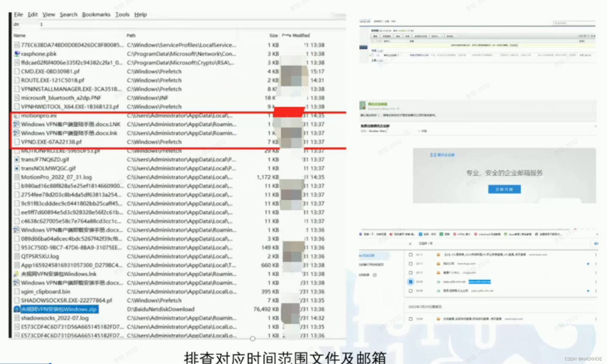Click the transNOLMWQGC.gif file icon
The height and width of the screenshot is (364, 607).
[17, 168]
